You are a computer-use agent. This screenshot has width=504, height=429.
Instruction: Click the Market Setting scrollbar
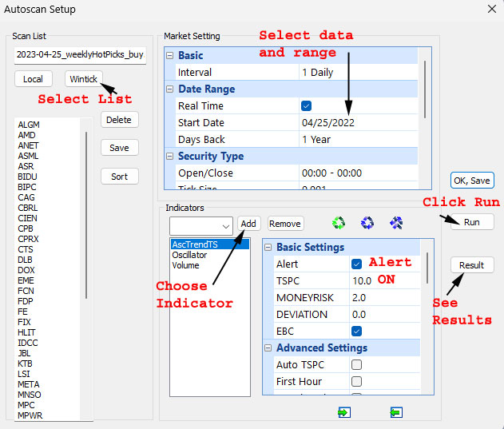[x=425, y=89]
